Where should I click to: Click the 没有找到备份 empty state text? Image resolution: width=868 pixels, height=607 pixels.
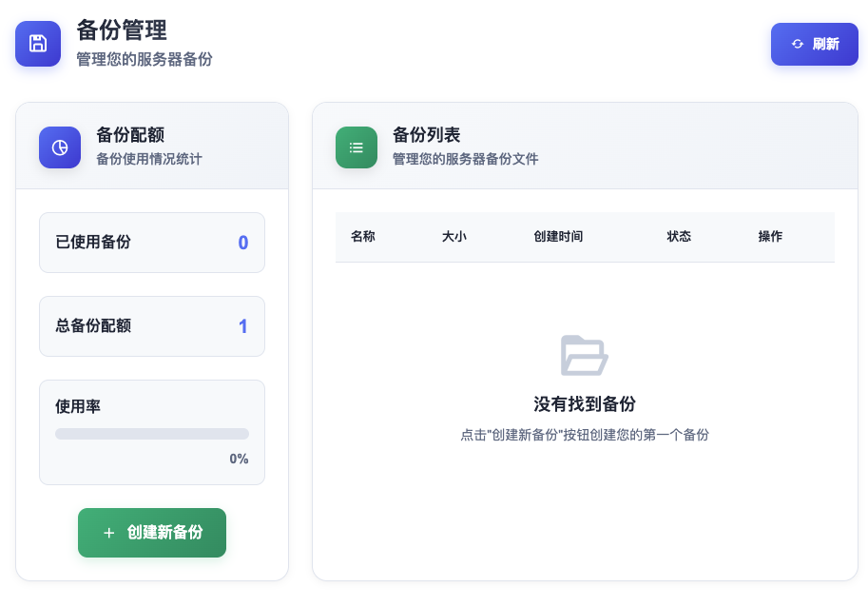click(584, 403)
